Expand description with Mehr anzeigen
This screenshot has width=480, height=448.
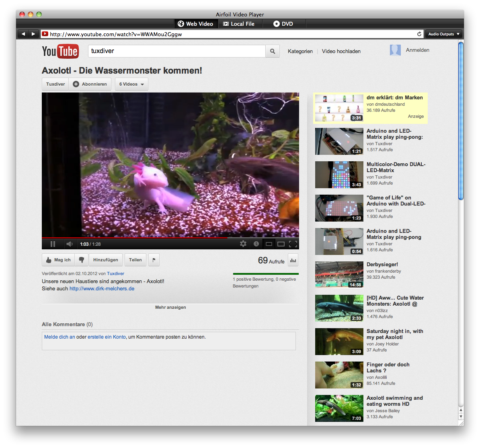[170, 307]
